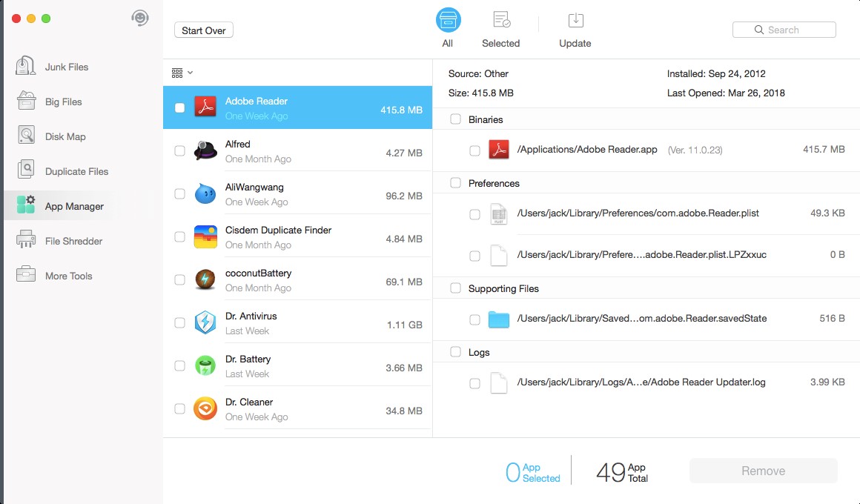Open the File Shredder tool
This screenshot has width=860, height=504.
pyautogui.click(x=26, y=241)
